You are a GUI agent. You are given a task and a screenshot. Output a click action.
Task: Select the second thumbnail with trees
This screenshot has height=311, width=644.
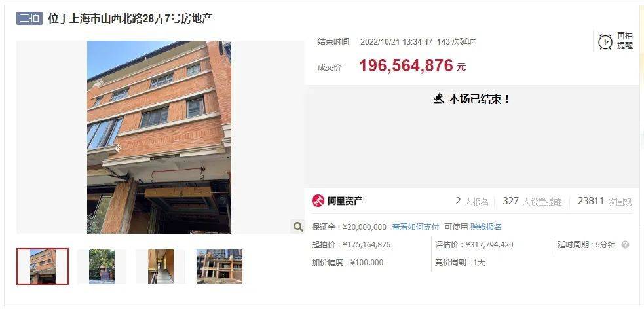(x=102, y=266)
